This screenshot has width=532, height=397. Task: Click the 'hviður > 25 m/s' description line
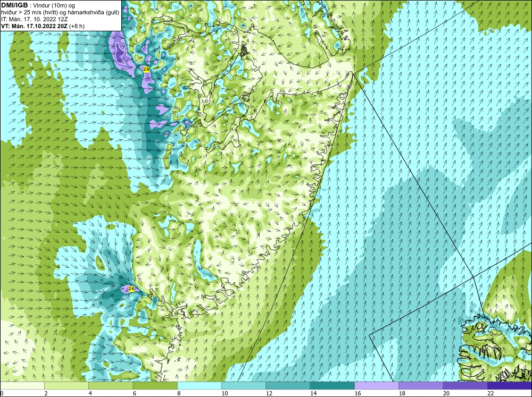click(x=60, y=13)
